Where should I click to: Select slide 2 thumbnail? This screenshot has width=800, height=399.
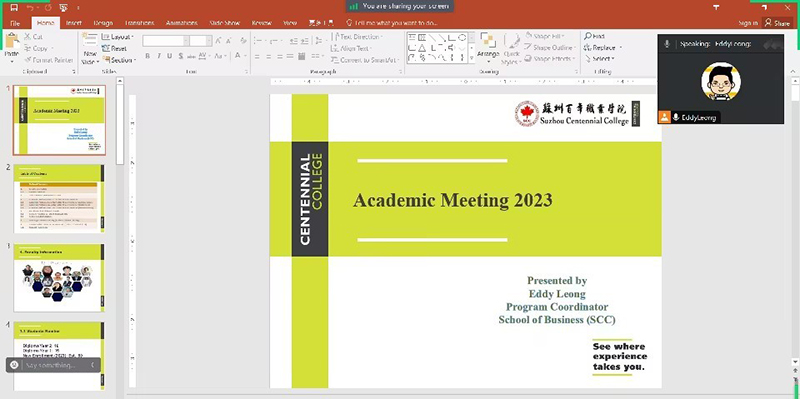pos(59,198)
